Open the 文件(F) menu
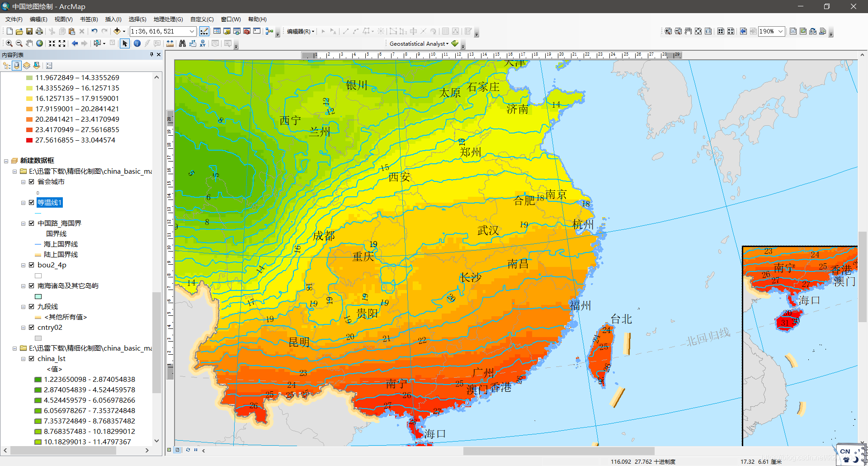This screenshot has width=868, height=466. click(14, 19)
